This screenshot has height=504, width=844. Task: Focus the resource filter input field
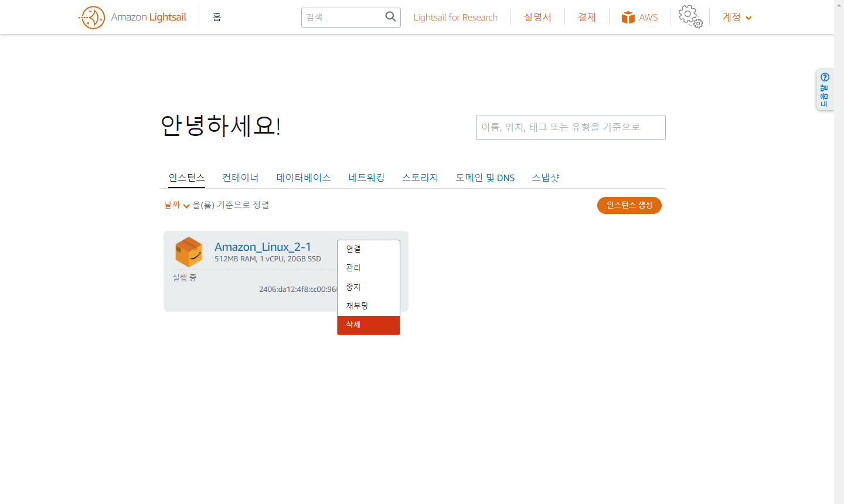[x=571, y=127]
